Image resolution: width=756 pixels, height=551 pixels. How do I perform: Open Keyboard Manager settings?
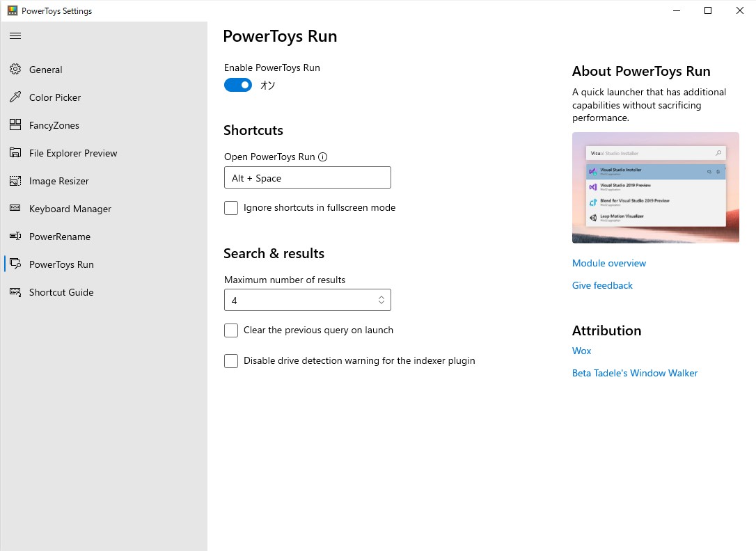[x=70, y=209]
